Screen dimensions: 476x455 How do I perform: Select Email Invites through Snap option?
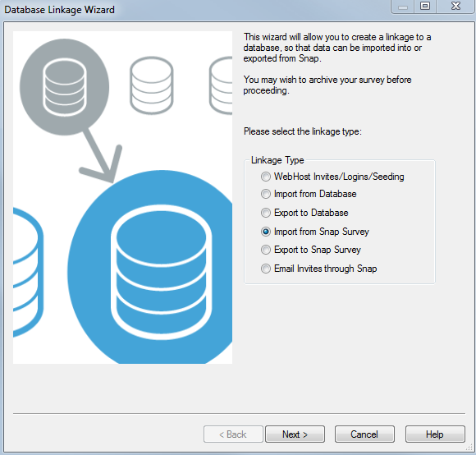coord(318,269)
